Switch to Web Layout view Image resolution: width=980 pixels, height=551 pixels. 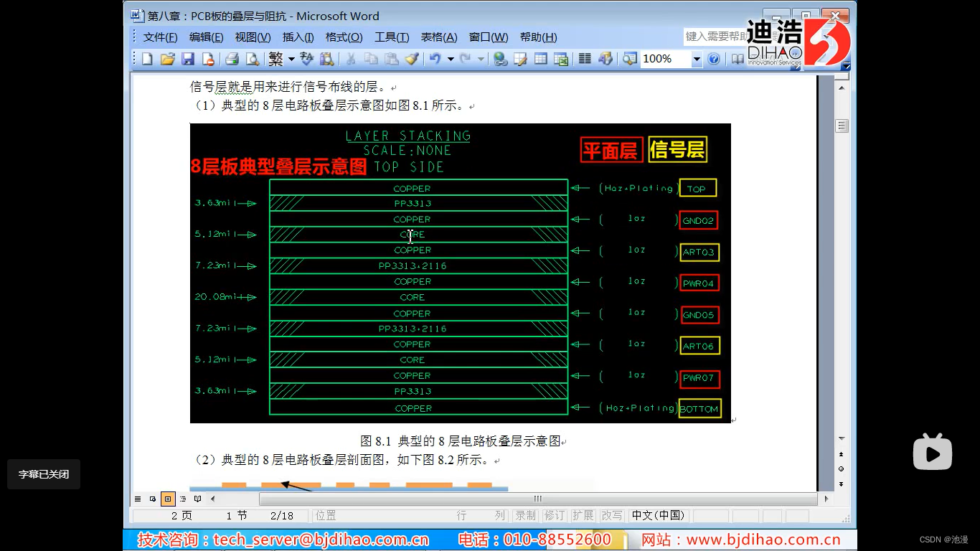click(x=153, y=499)
